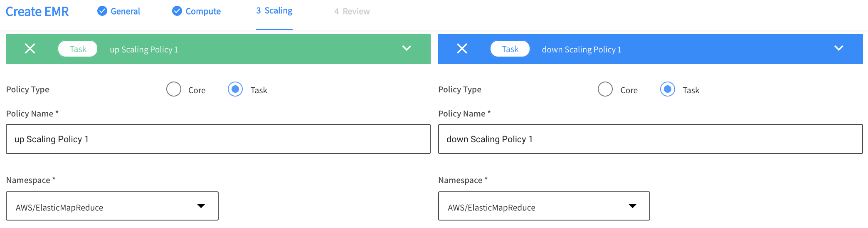Screen dimensions: 868x228
Task: Open the up scaling Namespace dropdown
Action: [x=112, y=206]
